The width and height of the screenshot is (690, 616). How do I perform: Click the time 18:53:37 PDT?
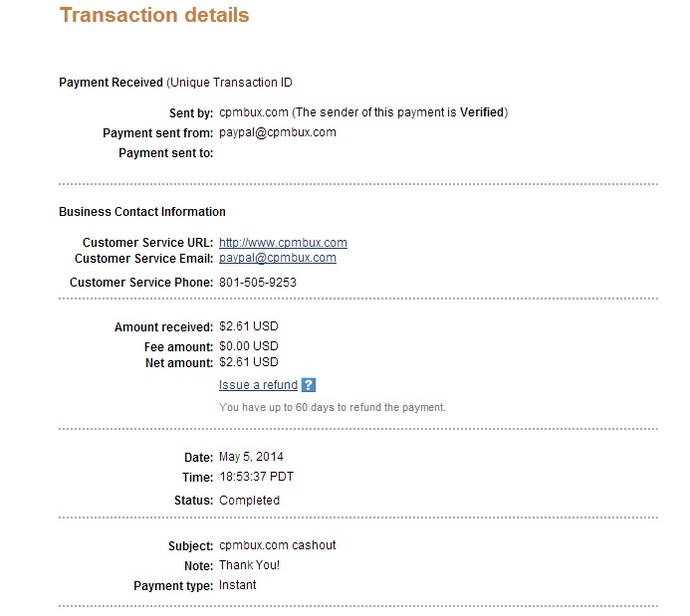[x=257, y=477]
